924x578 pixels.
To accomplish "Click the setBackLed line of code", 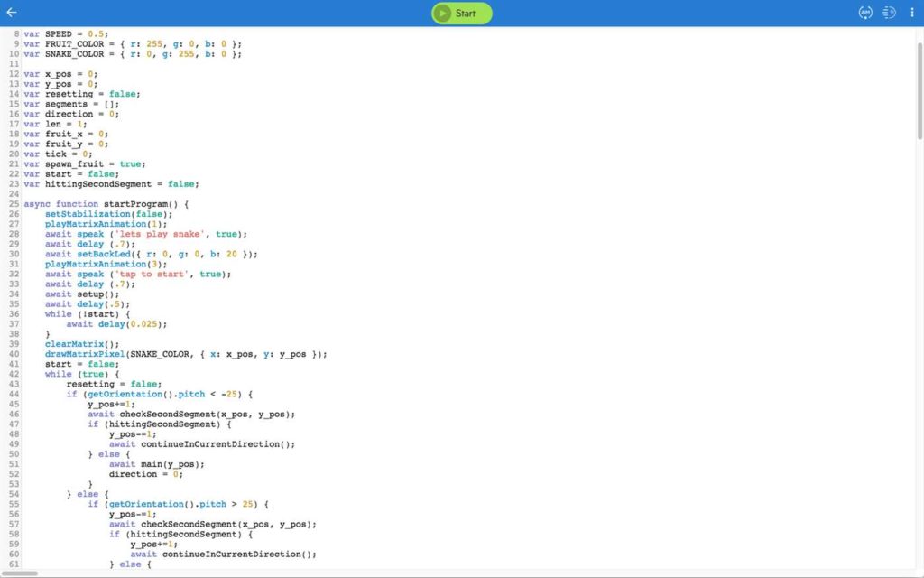I will (152, 255).
